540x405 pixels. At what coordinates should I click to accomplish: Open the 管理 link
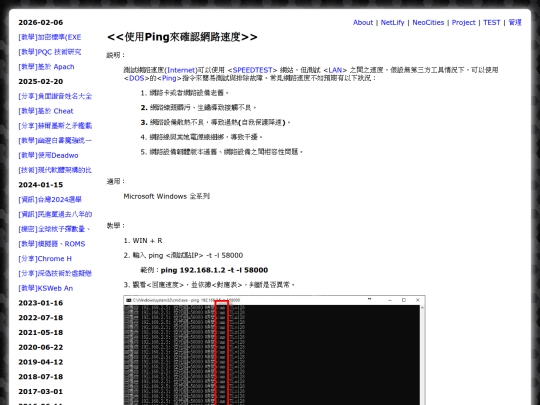click(x=515, y=22)
